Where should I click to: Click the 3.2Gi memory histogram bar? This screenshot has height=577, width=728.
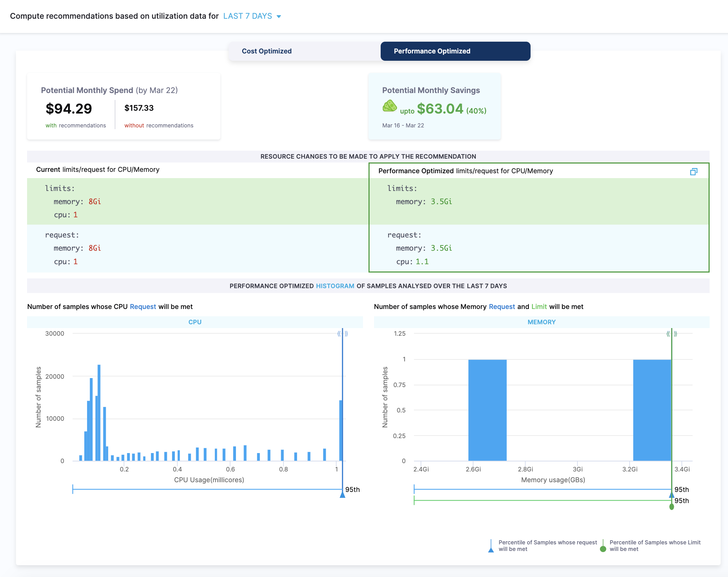(x=652, y=410)
